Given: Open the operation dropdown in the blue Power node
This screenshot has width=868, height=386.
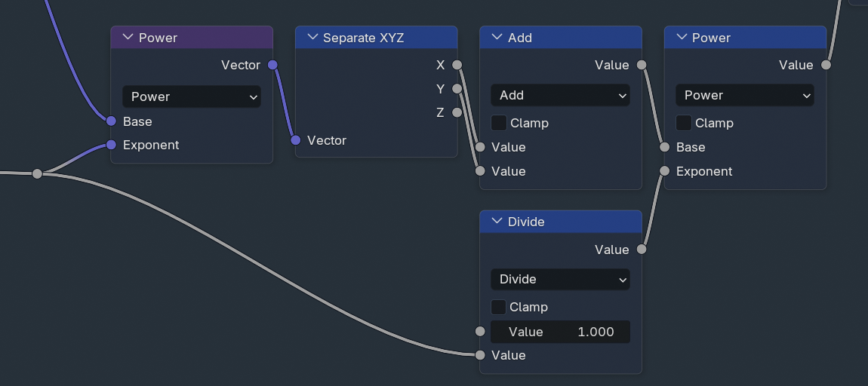Looking at the screenshot, I should tap(744, 95).
